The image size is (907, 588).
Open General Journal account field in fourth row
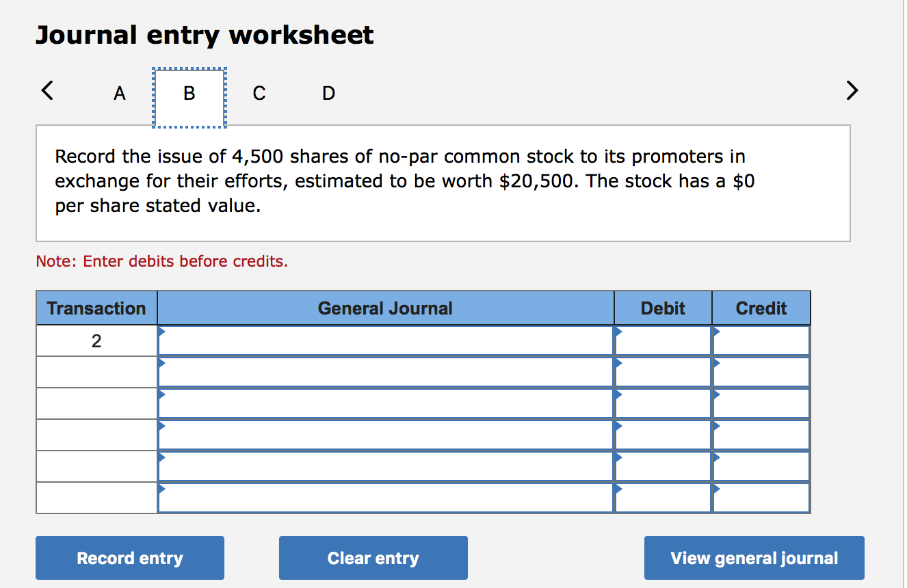coord(386,435)
